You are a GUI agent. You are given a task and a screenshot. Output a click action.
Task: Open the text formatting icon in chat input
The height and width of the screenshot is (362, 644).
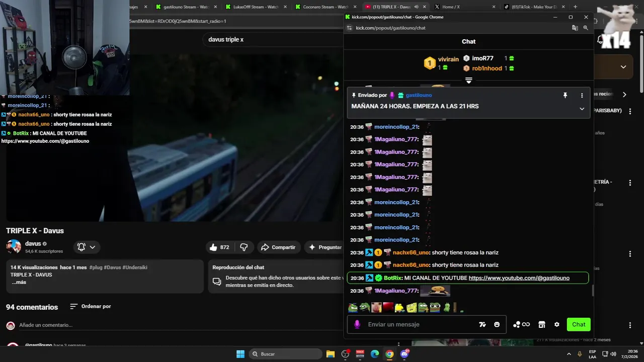coord(482,324)
